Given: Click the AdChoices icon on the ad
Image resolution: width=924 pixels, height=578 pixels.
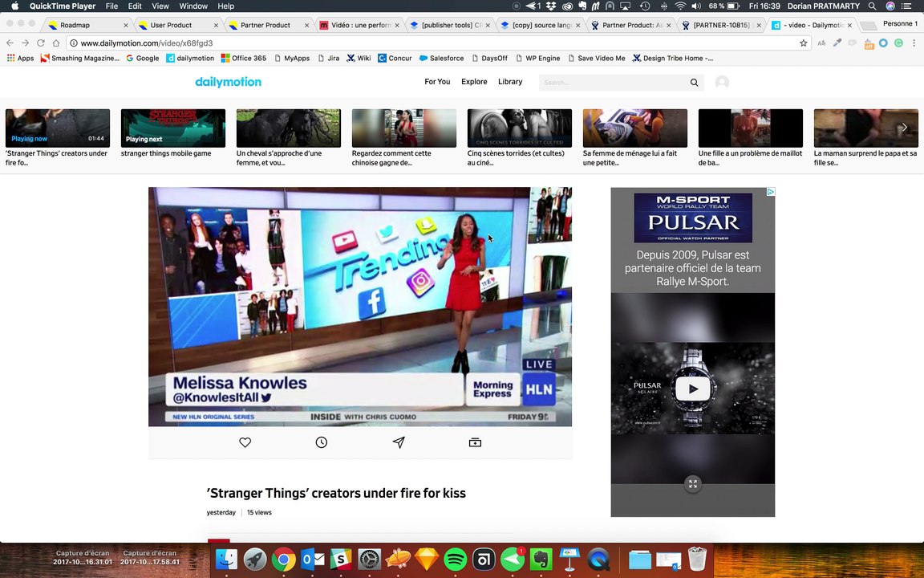Looking at the screenshot, I should tap(770, 192).
